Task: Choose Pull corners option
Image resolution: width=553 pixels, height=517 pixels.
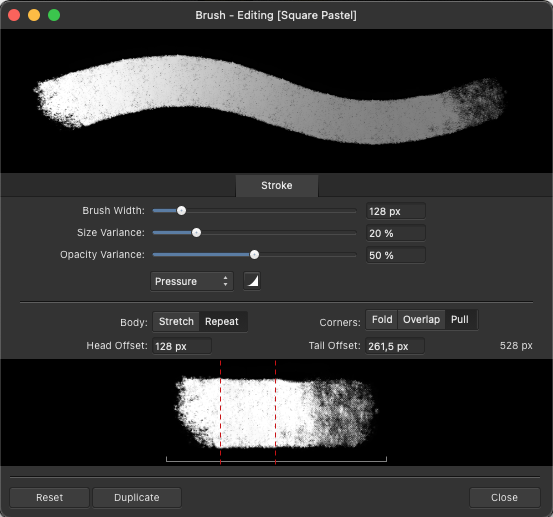Action: 460,320
